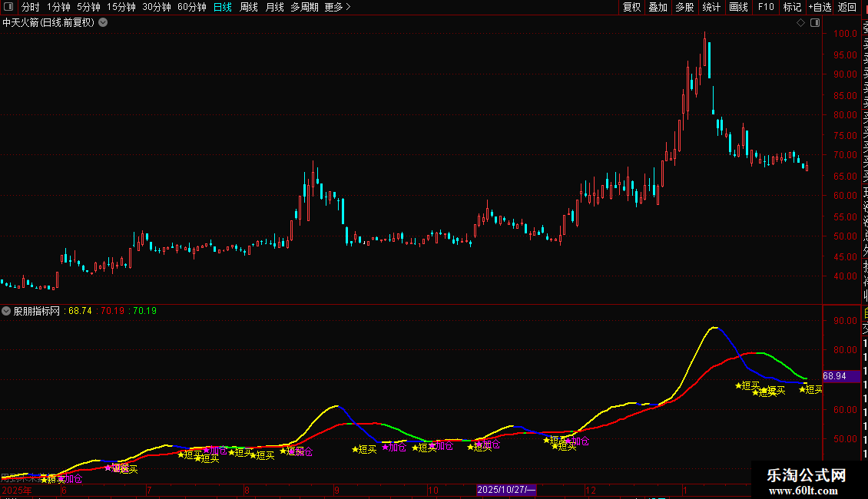Toggle 复权 price adjustment
Image resolution: width=868 pixels, height=499 pixels.
pyautogui.click(x=631, y=7)
